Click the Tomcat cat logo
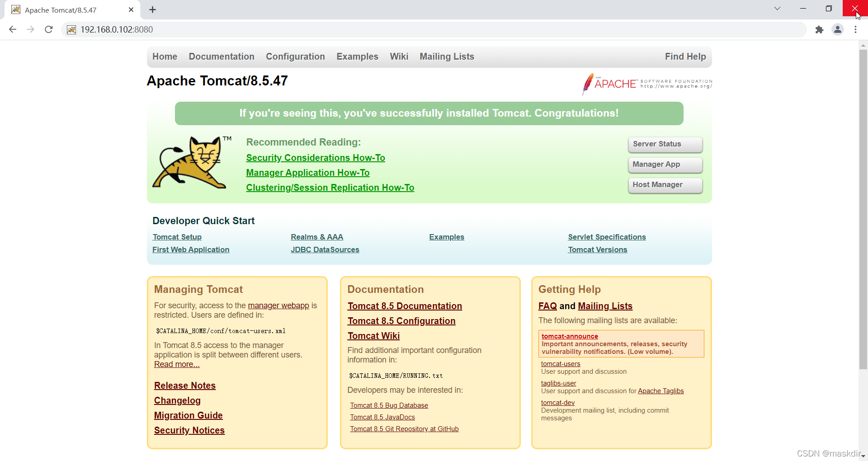 coord(192,162)
